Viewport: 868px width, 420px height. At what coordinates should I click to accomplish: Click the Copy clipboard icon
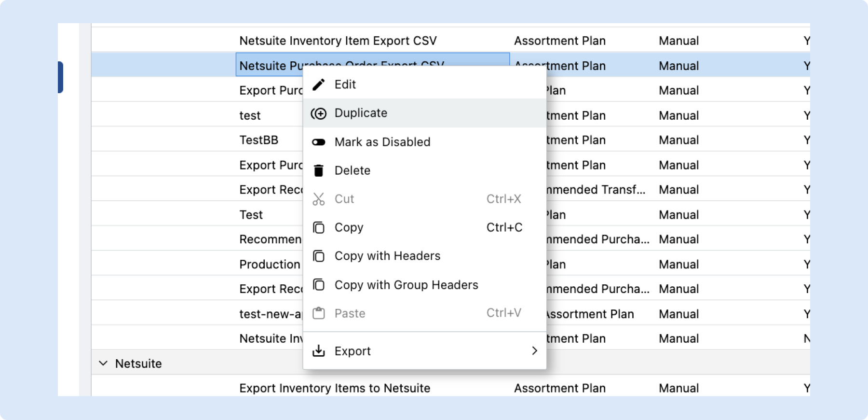point(318,227)
